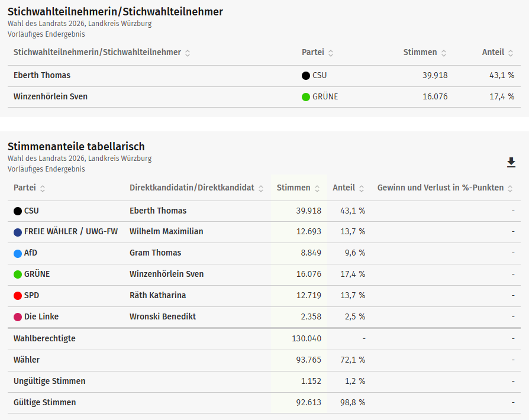529x420 pixels.
Task: Click sort icon beside Gewinn und Verlust header
Action: point(510,188)
